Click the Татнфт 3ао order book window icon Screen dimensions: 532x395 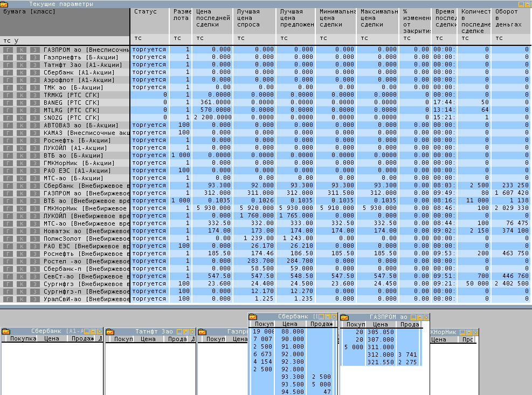pyautogui.click(x=110, y=331)
